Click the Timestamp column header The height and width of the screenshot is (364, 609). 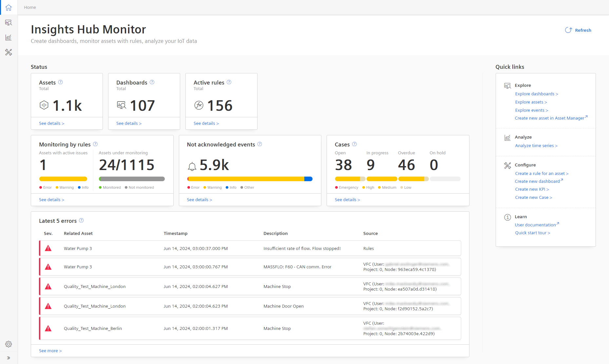click(176, 234)
